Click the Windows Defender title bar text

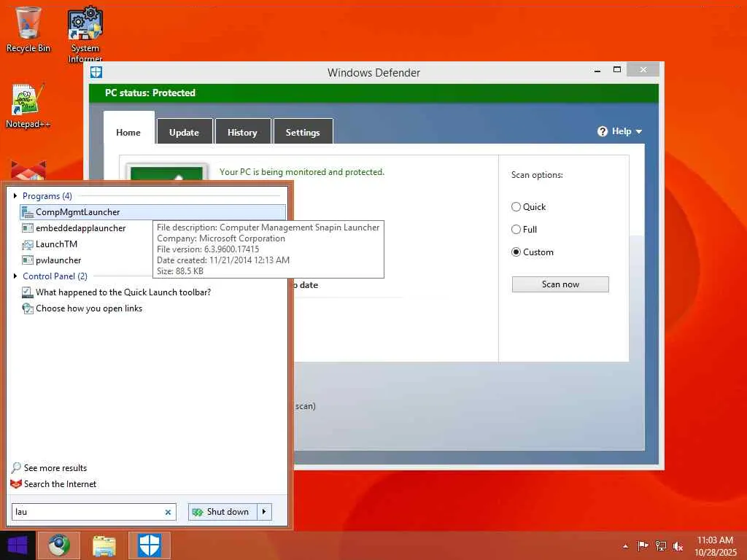[x=374, y=73]
